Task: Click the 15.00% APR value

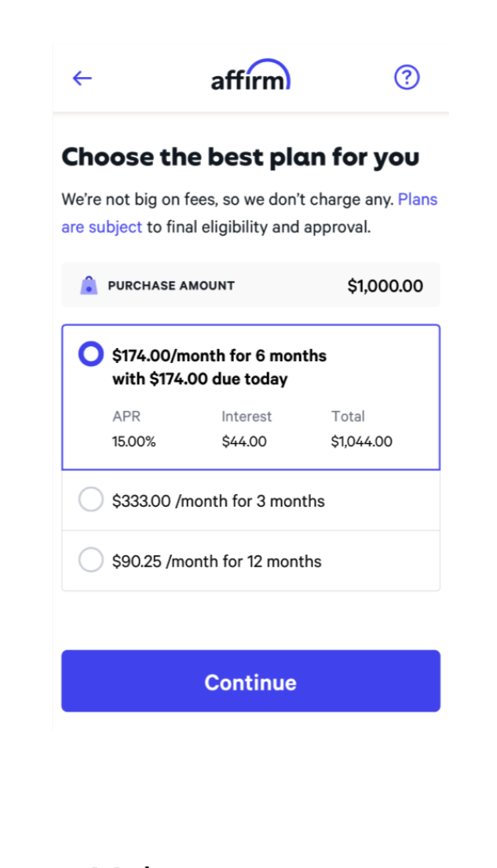Action: [x=133, y=441]
